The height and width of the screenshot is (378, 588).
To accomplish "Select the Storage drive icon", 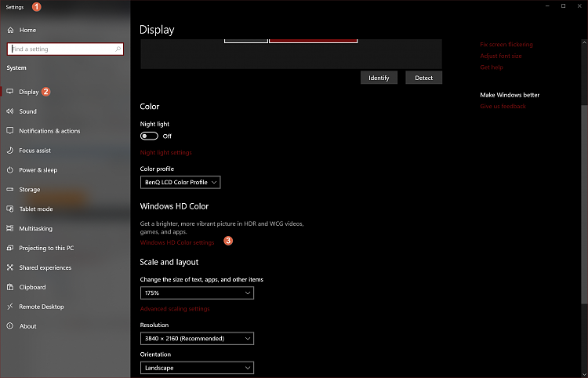I will pos(10,190).
